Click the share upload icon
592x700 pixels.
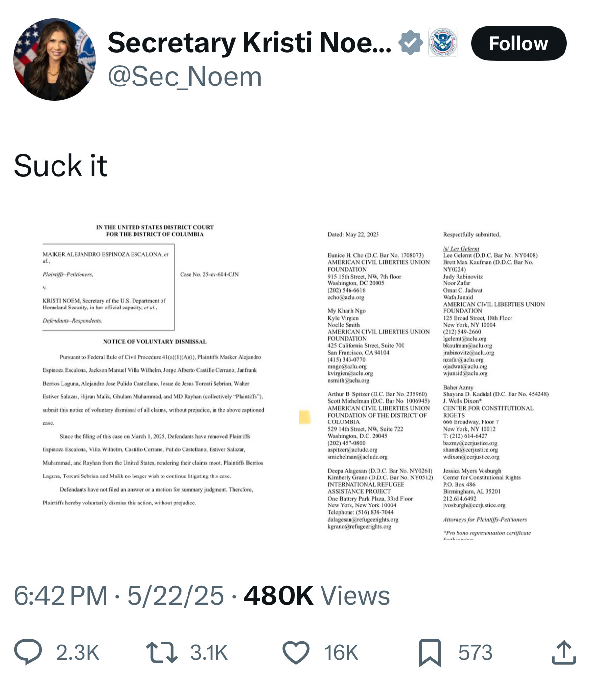pos(564,652)
